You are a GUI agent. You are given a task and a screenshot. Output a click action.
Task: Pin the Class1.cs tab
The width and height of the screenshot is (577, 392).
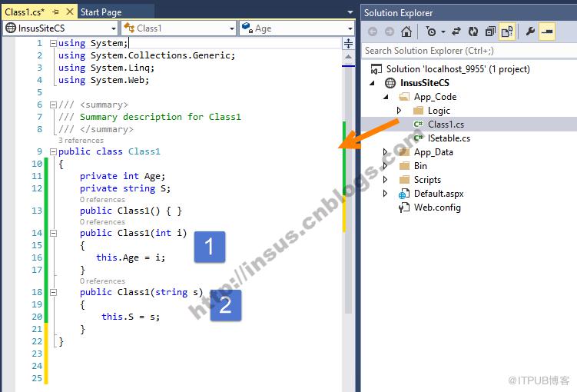click(x=55, y=12)
